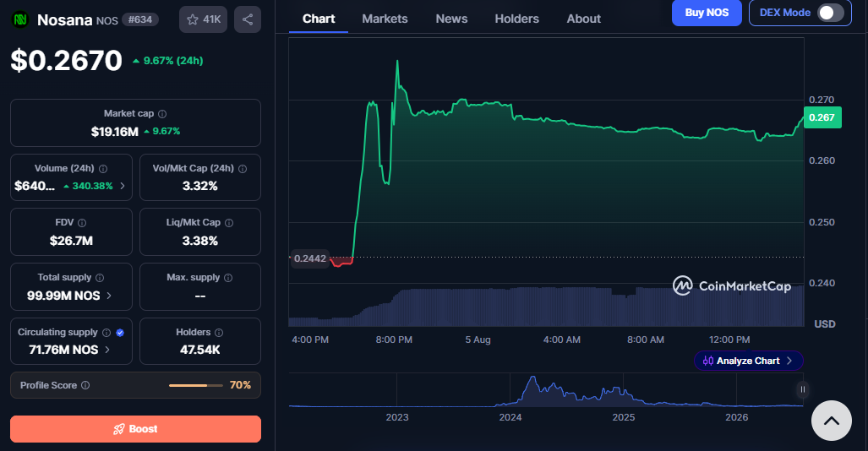This screenshot has width=868, height=451.
Task: Click the 47.54K holders value
Action: pos(199,350)
